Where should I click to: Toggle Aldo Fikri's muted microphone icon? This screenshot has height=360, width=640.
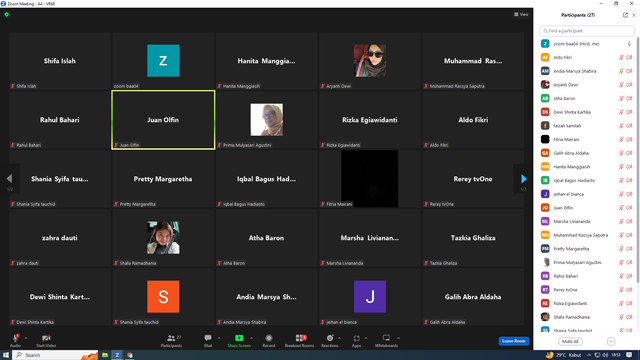click(621, 58)
